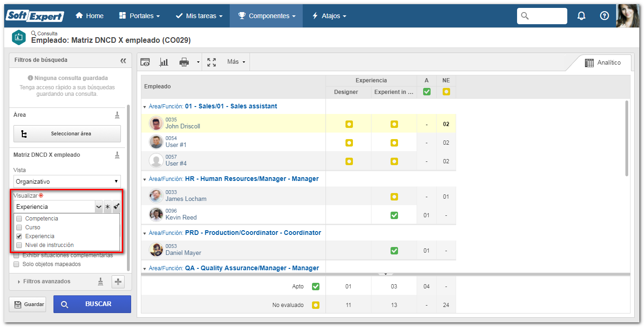The width and height of the screenshot is (644, 327).
Task: Click the Seleccionar área button
Action: tap(67, 133)
